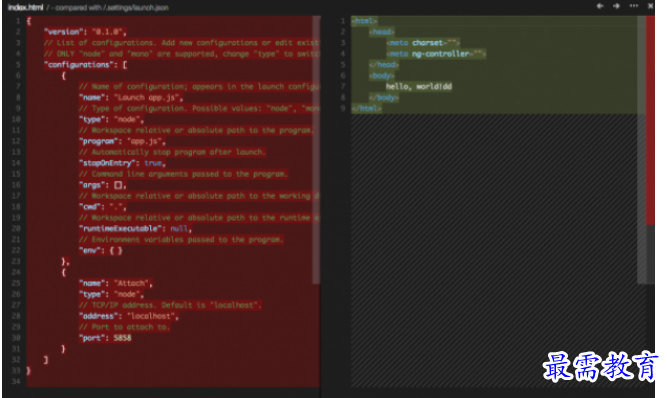Screen dimensions: 667x398
Task: Click the opening <body> tag line
Action: point(382,76)
